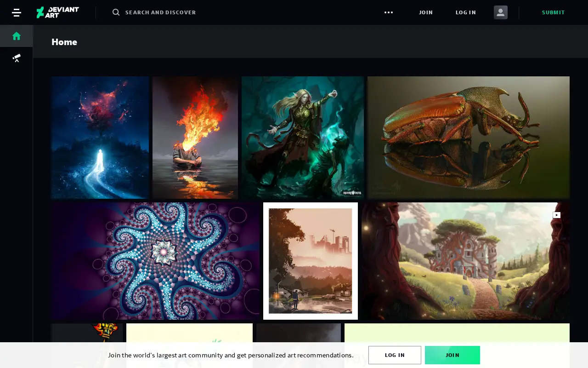Focus the Search and Discover field

tap(160, 12)
